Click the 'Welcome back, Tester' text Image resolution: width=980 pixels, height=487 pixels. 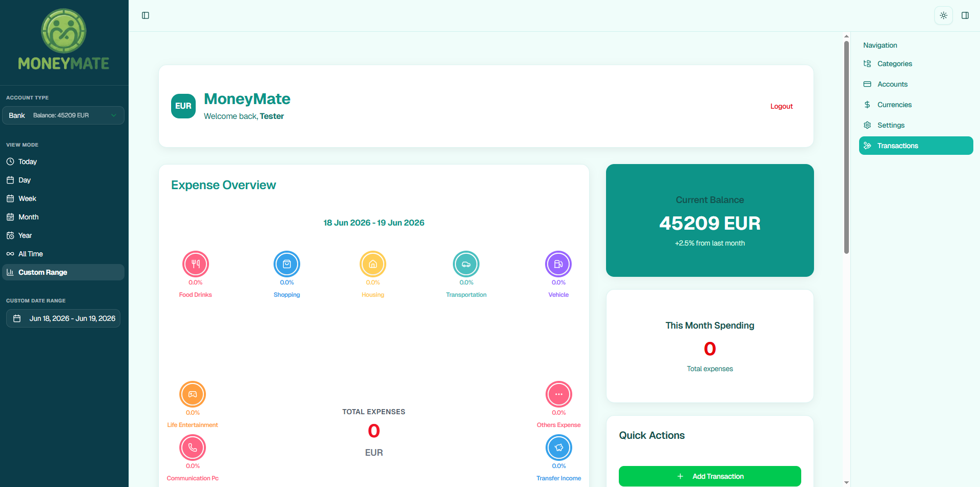pyautogui.click(x=244, y=116)
